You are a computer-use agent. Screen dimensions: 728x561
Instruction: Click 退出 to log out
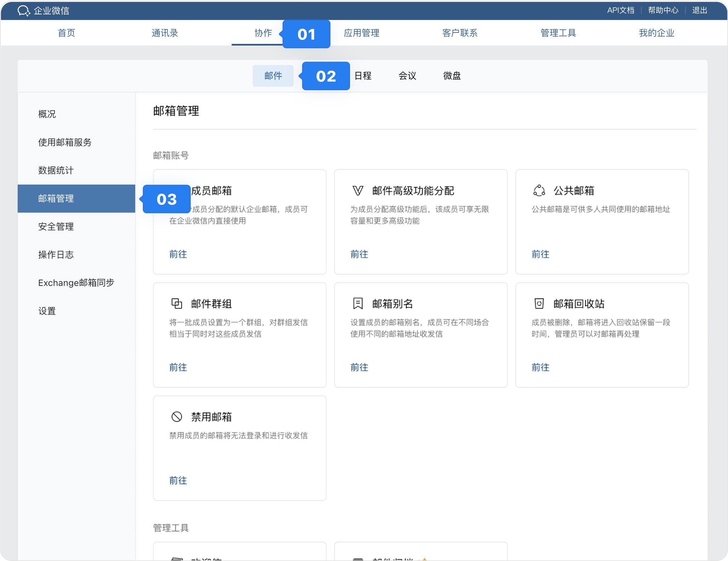click(x=700, y=10)
